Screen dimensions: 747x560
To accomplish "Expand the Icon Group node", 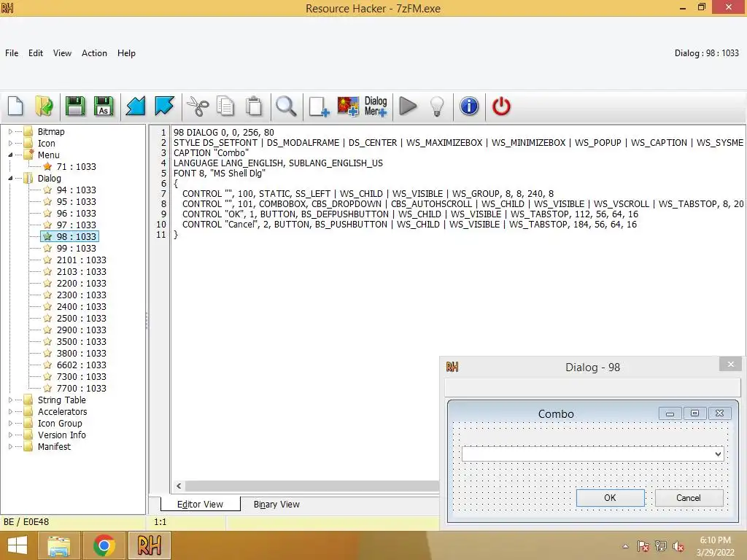I will click(x=10, y=424).
